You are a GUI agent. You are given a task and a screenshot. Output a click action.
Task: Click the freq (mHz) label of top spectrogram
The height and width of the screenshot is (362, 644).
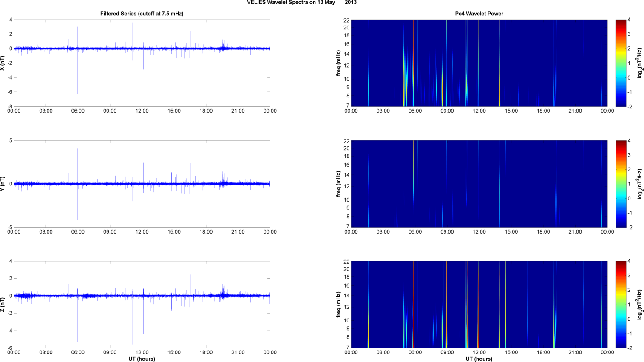pos(338,63)
